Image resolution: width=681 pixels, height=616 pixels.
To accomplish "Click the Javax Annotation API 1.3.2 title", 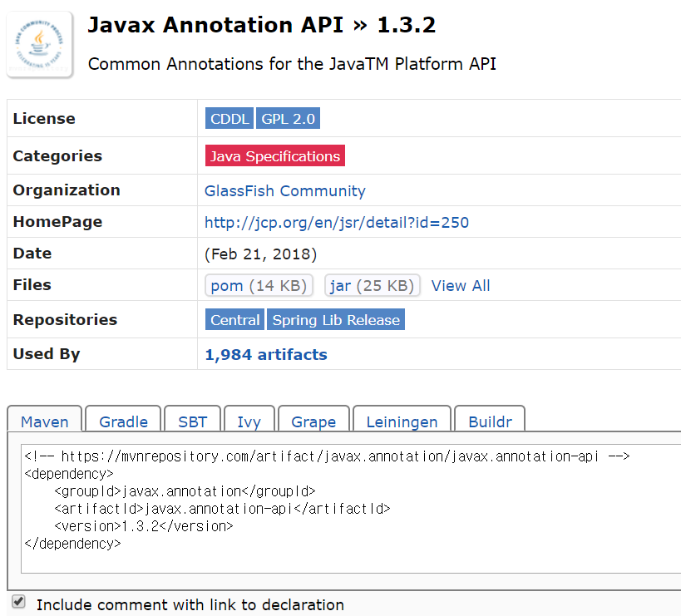I will click(x=261, y=25).
